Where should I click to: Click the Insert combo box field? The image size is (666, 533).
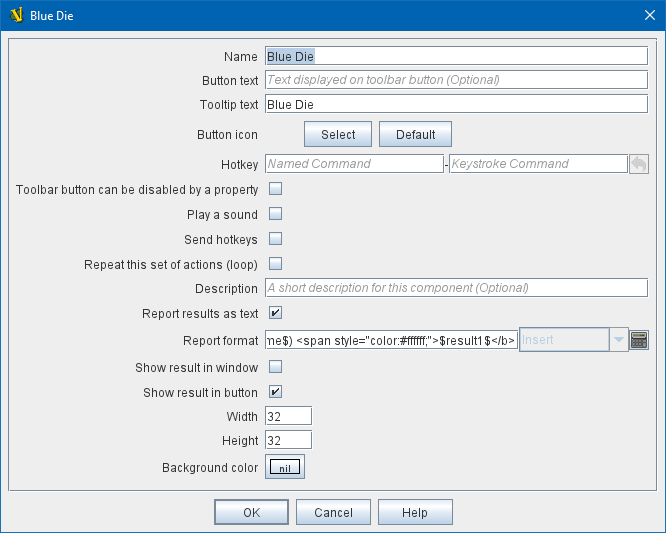pyautogui.click(x=564, y=340)
